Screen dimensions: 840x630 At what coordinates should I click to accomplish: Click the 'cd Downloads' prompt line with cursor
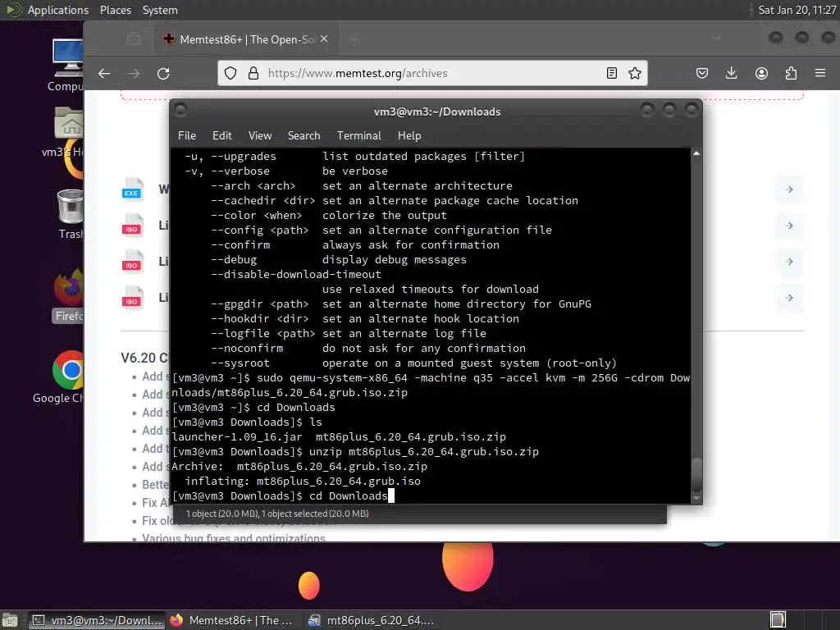click(283, 496)
